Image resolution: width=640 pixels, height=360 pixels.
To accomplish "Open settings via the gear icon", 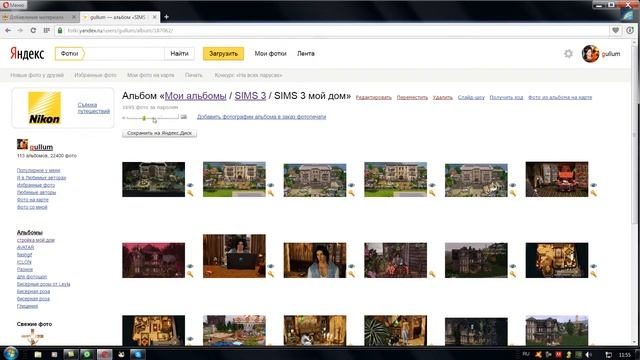I will 568,53.
